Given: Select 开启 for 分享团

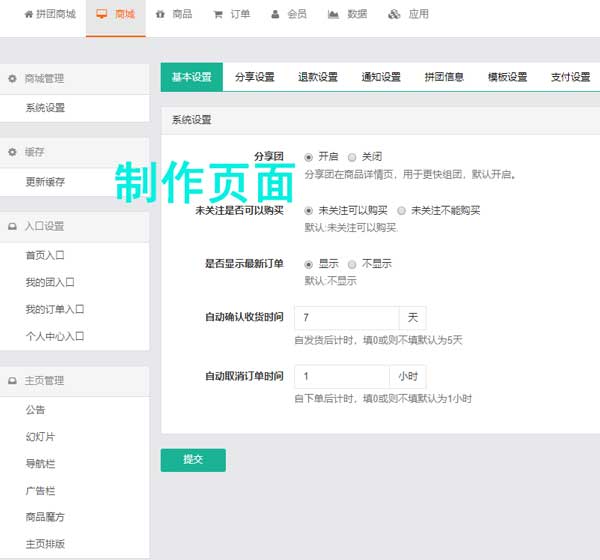Looking at the screenshot, I should tap(308, 157).
